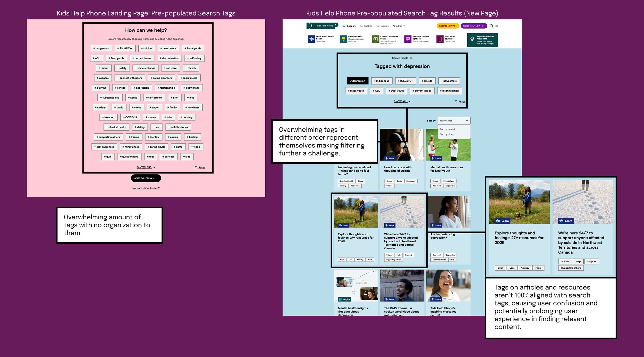Toggle the 2SLGBTQ+ tag in search results
The height and width of the screenshot is (357, 644).
click(405, 81)
